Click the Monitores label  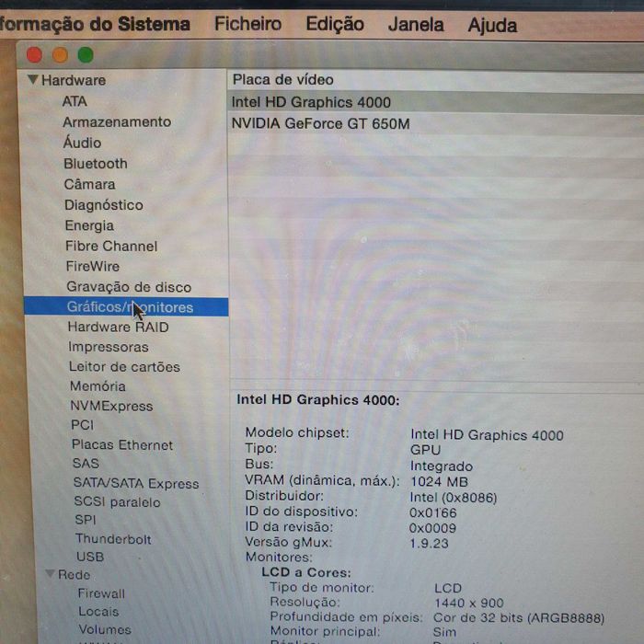click(x=279, y=558)
